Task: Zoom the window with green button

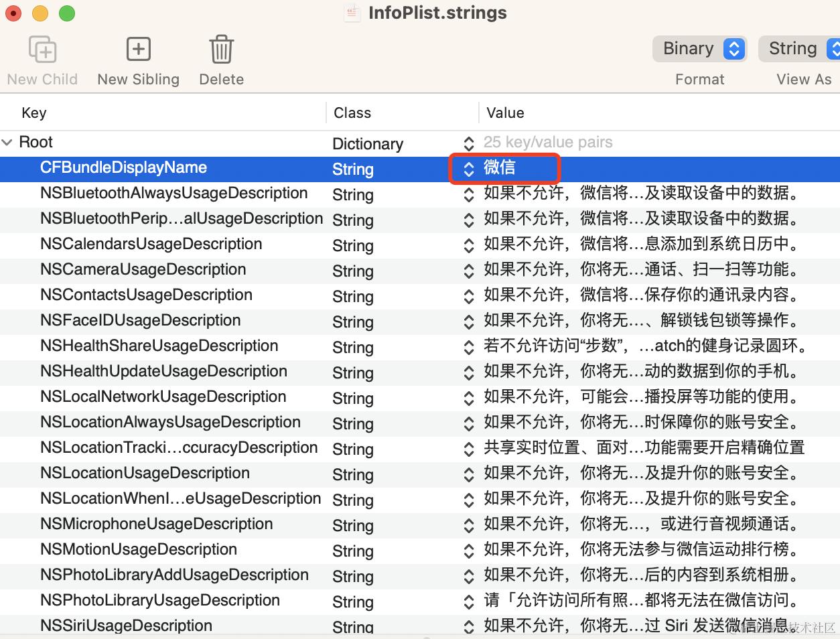Action: click(67, 13)
